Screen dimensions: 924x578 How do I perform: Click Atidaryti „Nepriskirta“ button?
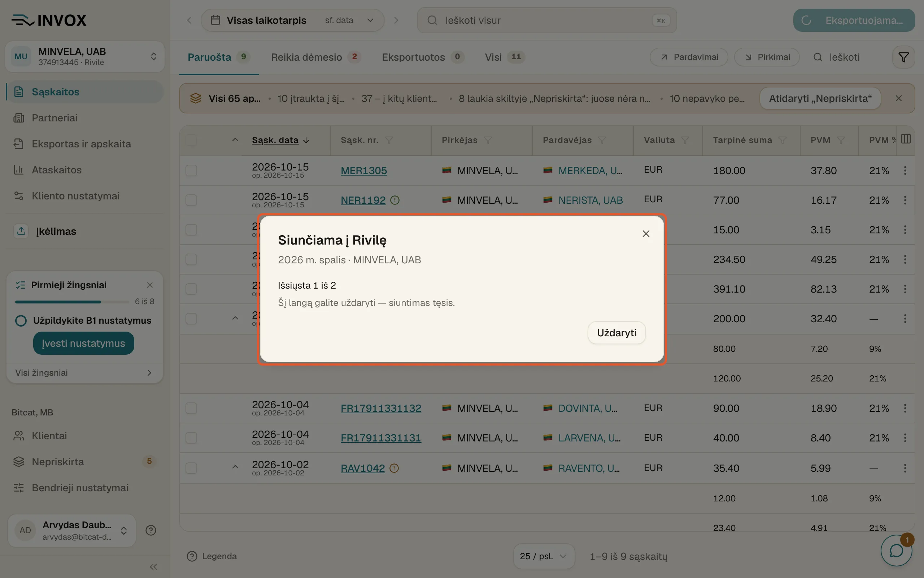coord(820,98)
